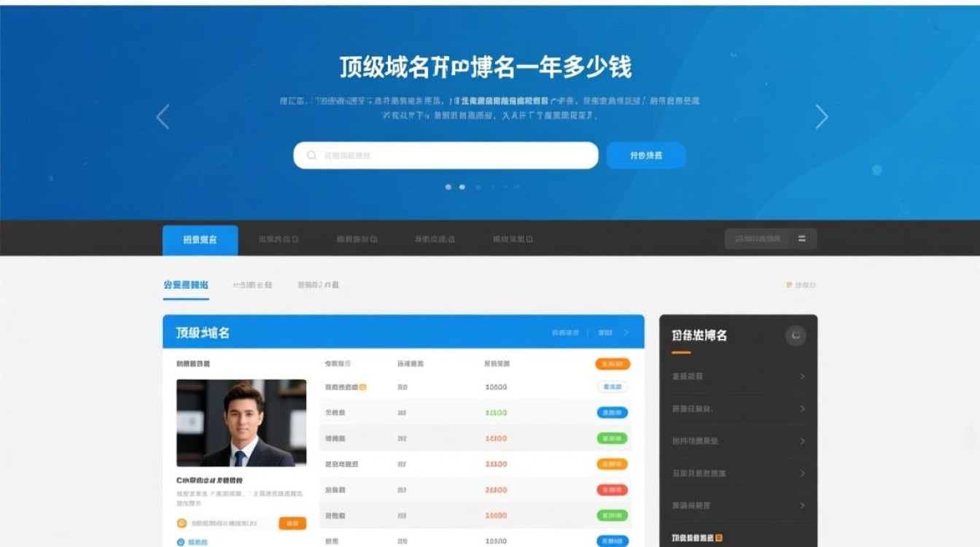Screen dimensions: 980x547
Task: Select the second carousel pagination dot
Action: click(464, 187)
